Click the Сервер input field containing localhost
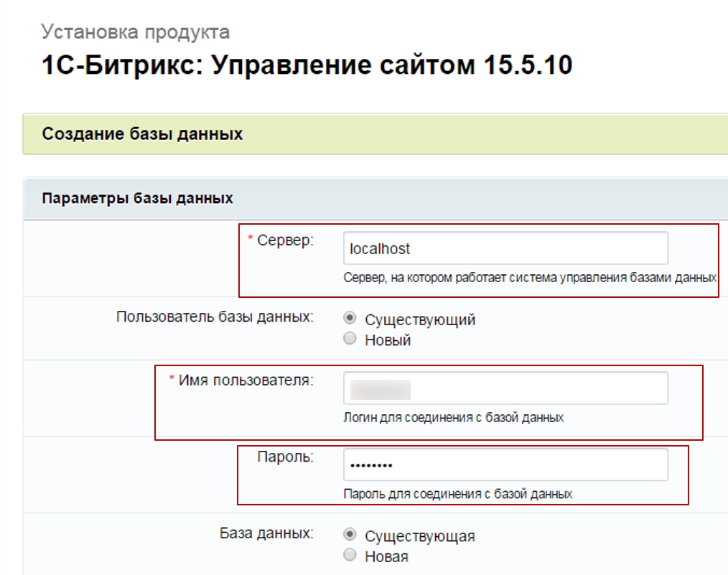Viewport: 728px width, 575px height. click(x=505, y=248)
